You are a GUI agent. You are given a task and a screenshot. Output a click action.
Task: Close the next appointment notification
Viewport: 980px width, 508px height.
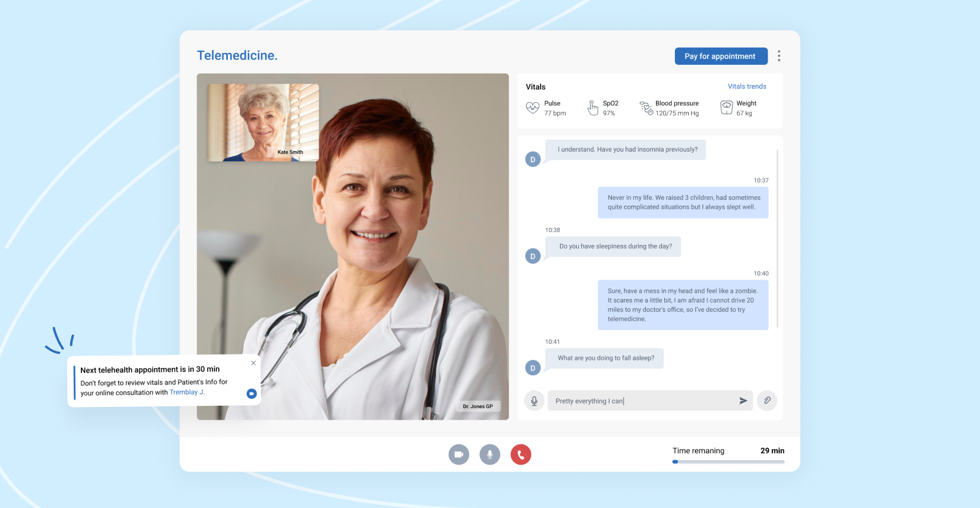pyautogui.click(x=253, y=363)
